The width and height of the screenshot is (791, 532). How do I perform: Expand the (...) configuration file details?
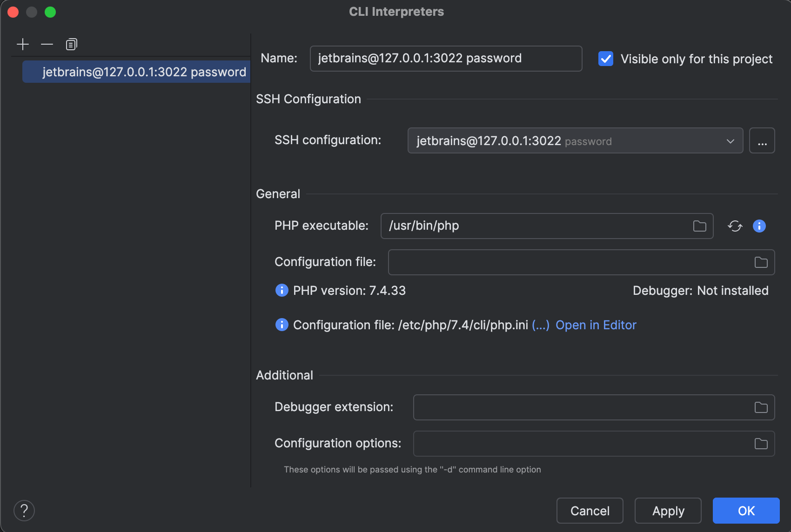pos(540,325)
